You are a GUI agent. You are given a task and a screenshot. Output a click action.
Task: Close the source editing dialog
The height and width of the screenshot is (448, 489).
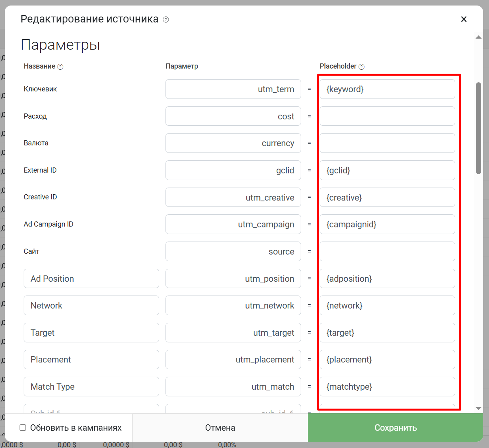pos(464,19)
